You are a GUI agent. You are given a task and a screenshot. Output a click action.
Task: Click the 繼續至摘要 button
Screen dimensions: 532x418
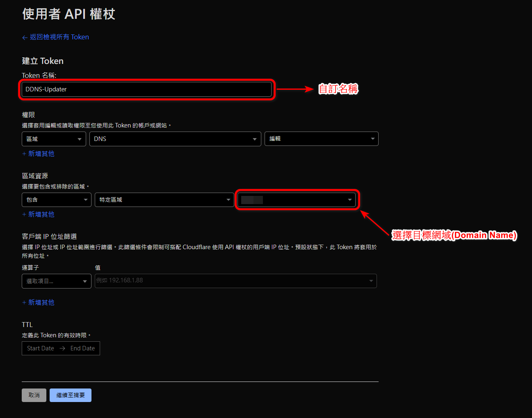click(70, 395)
